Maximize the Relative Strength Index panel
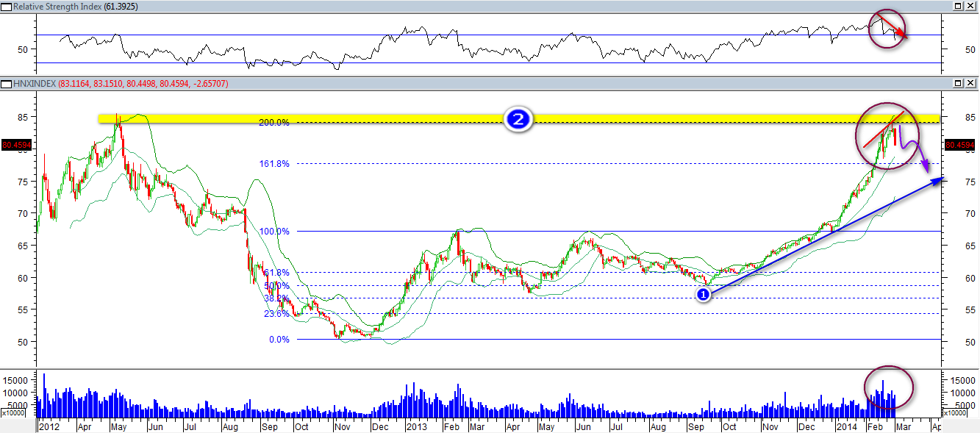 click(x=957, y=6)
